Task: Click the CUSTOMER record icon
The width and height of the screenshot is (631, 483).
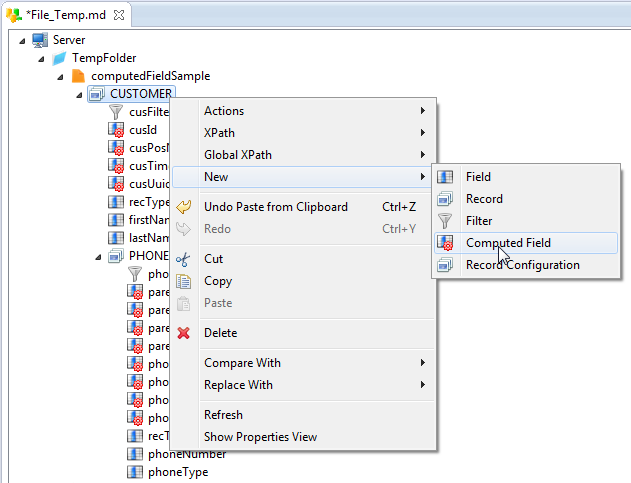Action: pos(97,94)
